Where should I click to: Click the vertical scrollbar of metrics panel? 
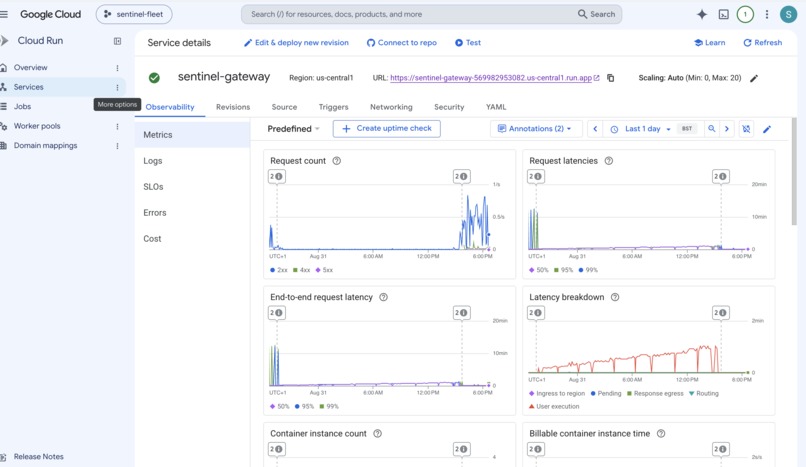[794, 172]
